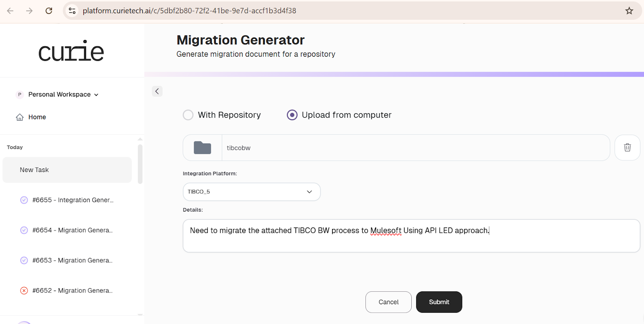Click the tibcobw folder icon

(202, 148)
